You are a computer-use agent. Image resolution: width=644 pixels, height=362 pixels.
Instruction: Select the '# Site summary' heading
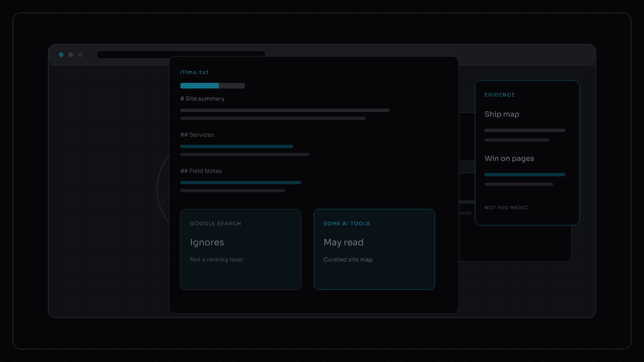tap(202, 99)
